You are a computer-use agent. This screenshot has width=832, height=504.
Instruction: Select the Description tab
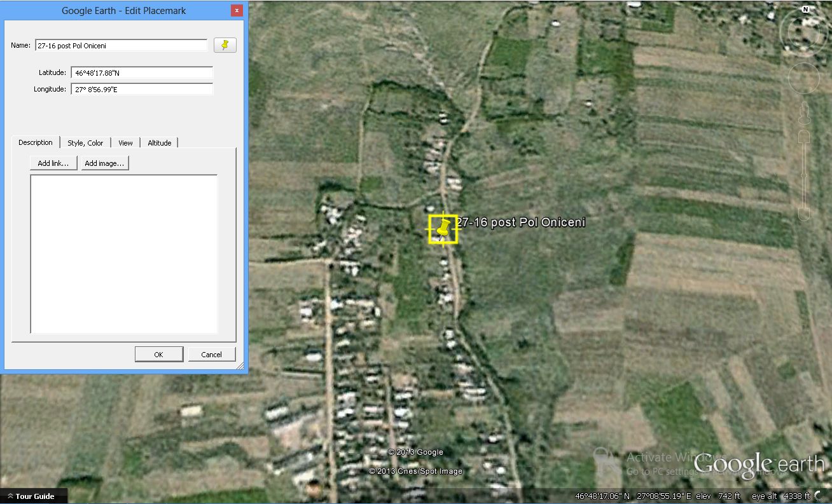coord(36,142)
